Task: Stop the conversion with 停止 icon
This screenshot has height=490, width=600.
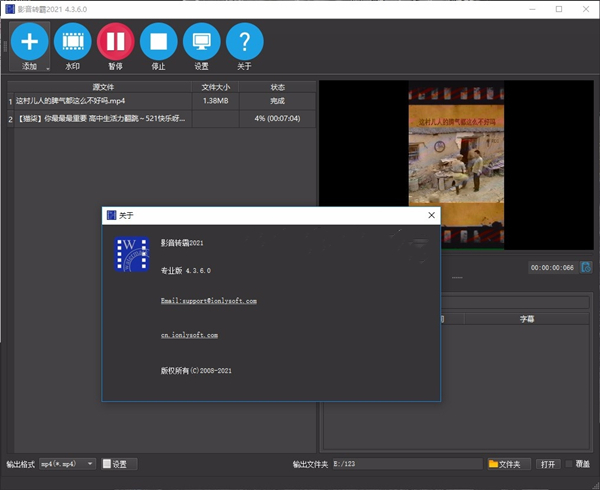Action: (x=158, y=42)
